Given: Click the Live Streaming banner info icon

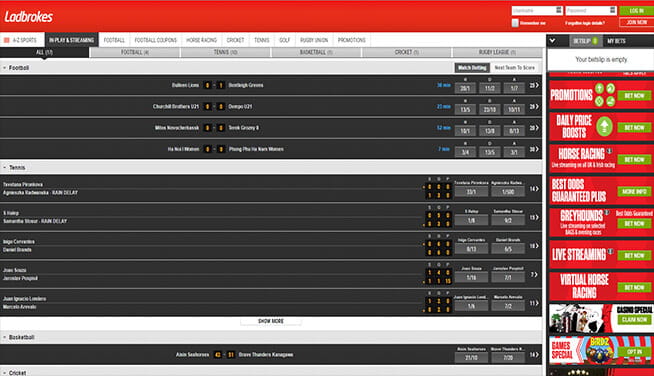Looking at the screenshot, I should [x=611, y=251].
